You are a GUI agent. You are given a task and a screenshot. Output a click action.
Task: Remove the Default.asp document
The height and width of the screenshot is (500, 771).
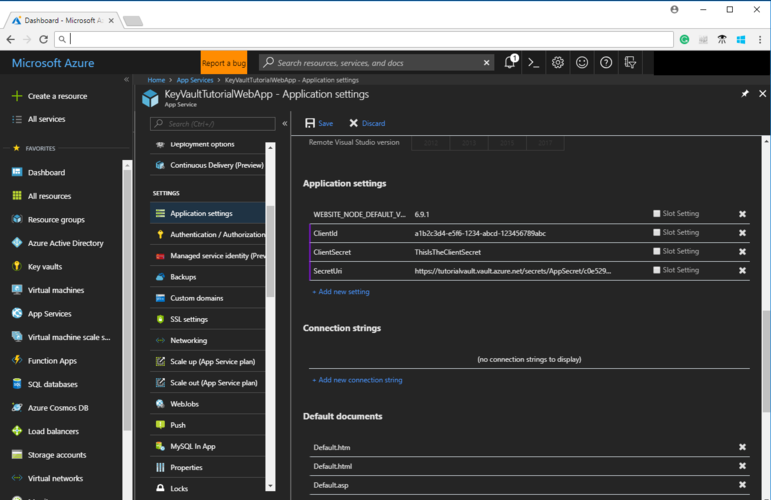(742, 485)
